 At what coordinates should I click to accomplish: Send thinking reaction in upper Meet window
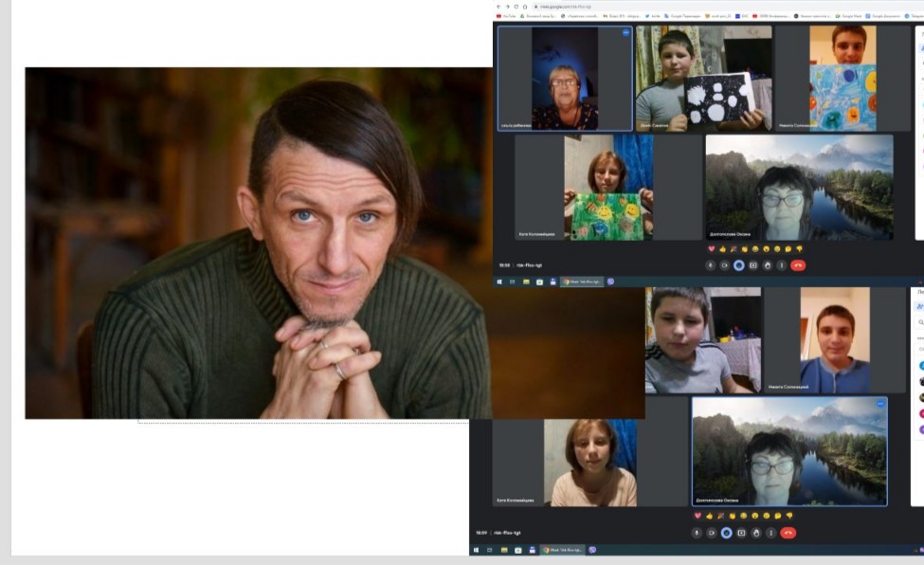tap(788, 249)
